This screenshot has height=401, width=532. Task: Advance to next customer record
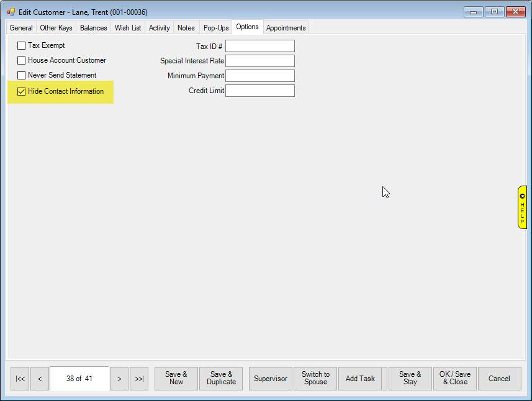(119, 379)
